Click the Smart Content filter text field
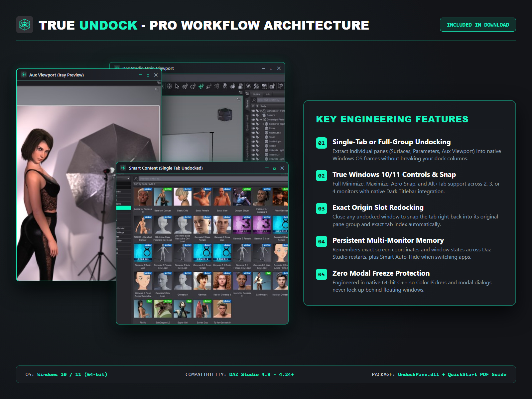Image resolution: width=532 pixels, height=399 pixels. click(x=213, y=179)
